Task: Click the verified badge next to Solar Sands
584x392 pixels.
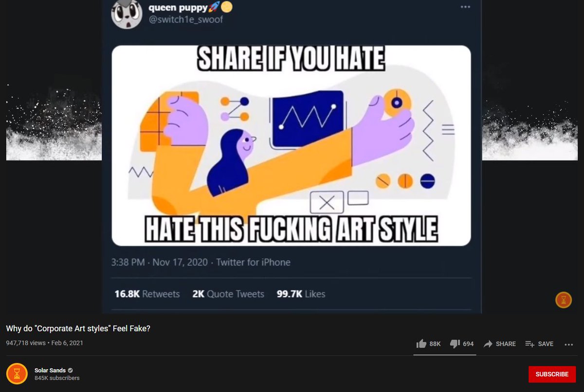Action: [x=71, y=371]
